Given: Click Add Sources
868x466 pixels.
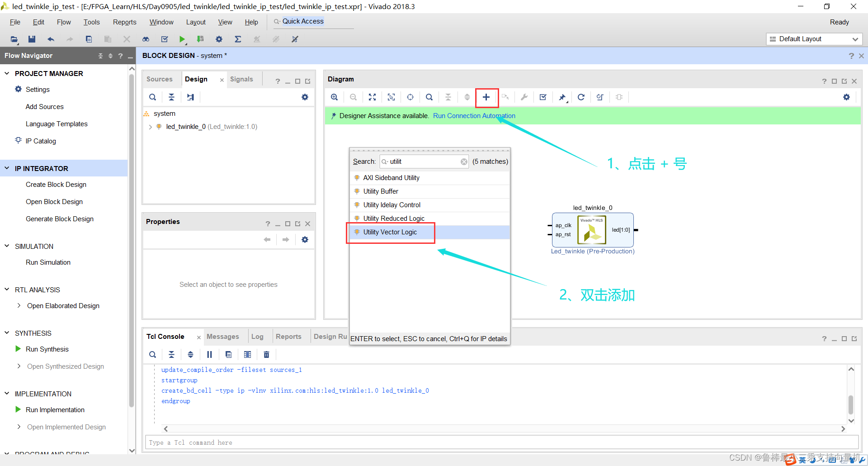Looking at the screenshot, I should 45,107.
